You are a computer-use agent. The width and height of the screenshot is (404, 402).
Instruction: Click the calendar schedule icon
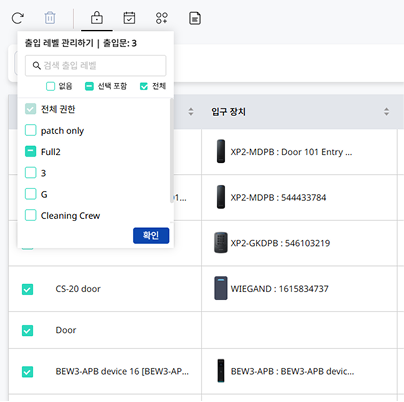(129, 18)
